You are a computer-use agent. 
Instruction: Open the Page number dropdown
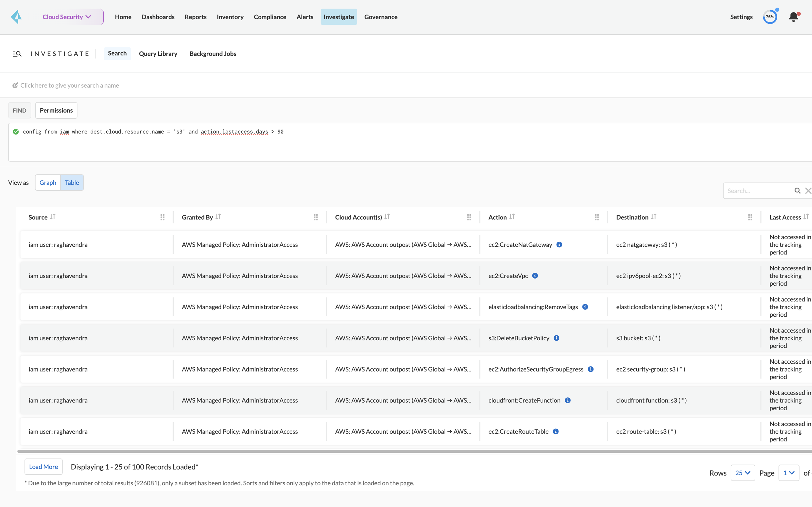pyautogui.click(x=789, y=473)
